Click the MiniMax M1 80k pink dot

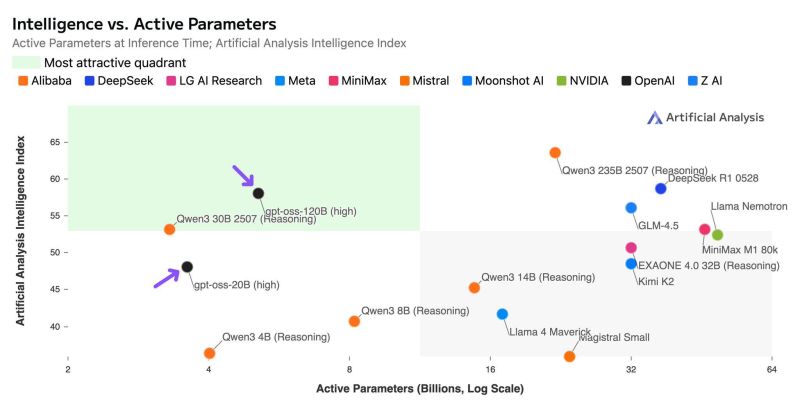click(705, 229)
